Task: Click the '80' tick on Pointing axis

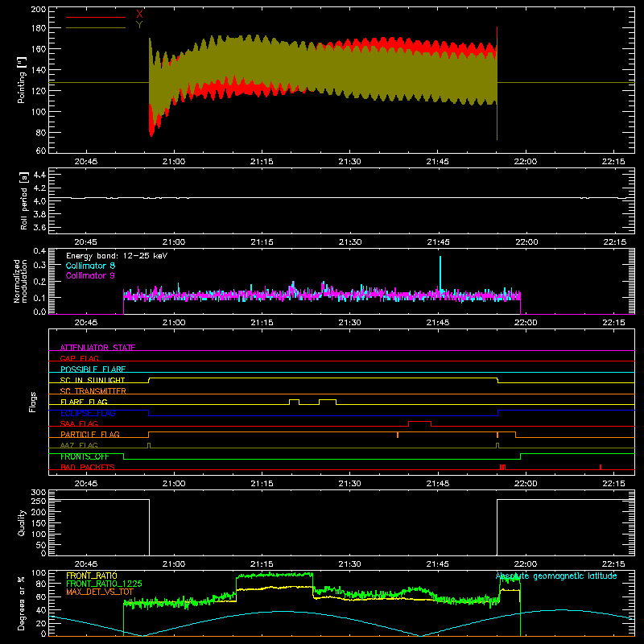Action: [41, 133]
